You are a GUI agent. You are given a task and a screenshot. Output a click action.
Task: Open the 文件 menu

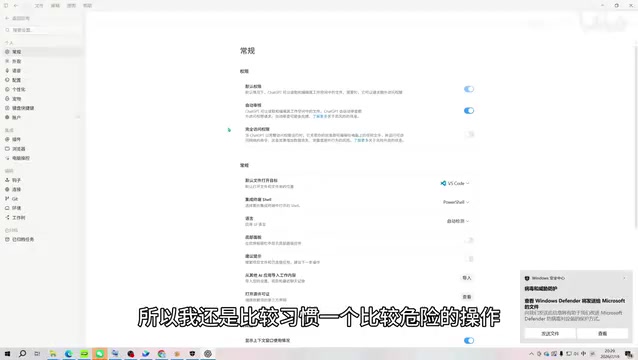click(x=39, y=6)
